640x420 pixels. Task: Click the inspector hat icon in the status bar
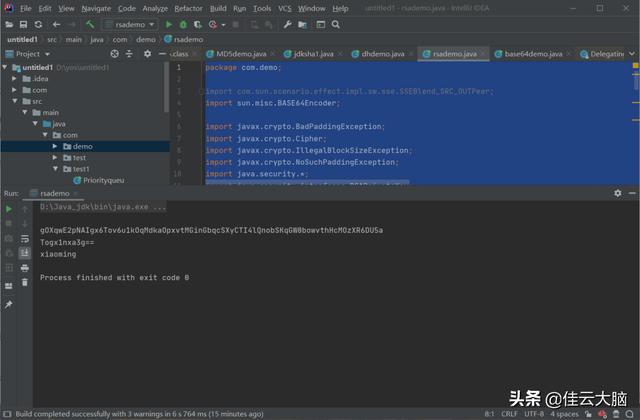click(616, 414)
